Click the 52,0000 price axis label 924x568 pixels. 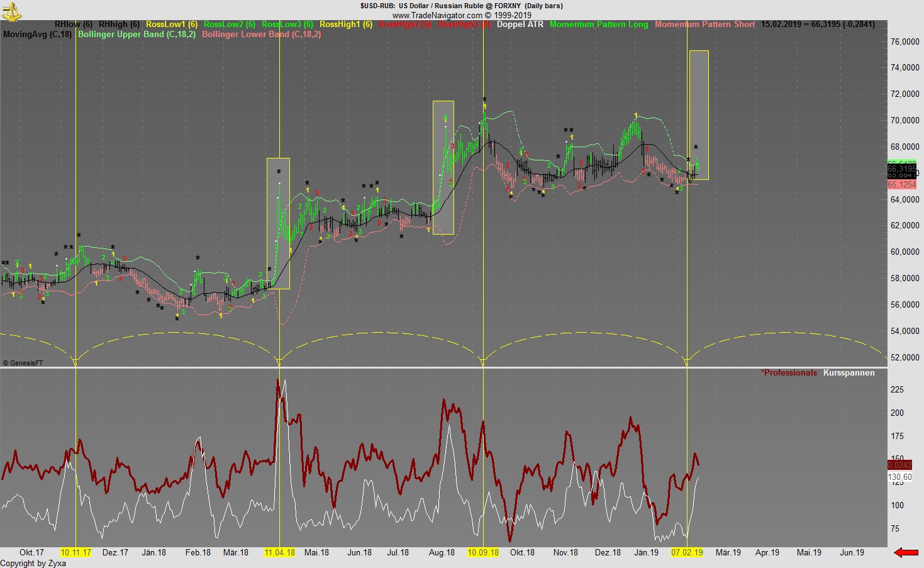tap(905, 358)
